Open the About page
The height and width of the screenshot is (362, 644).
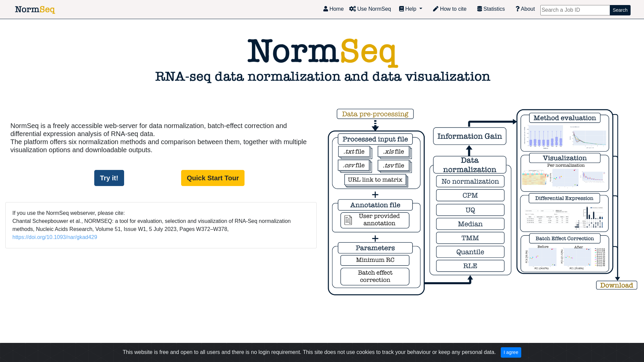coord(525,9)
